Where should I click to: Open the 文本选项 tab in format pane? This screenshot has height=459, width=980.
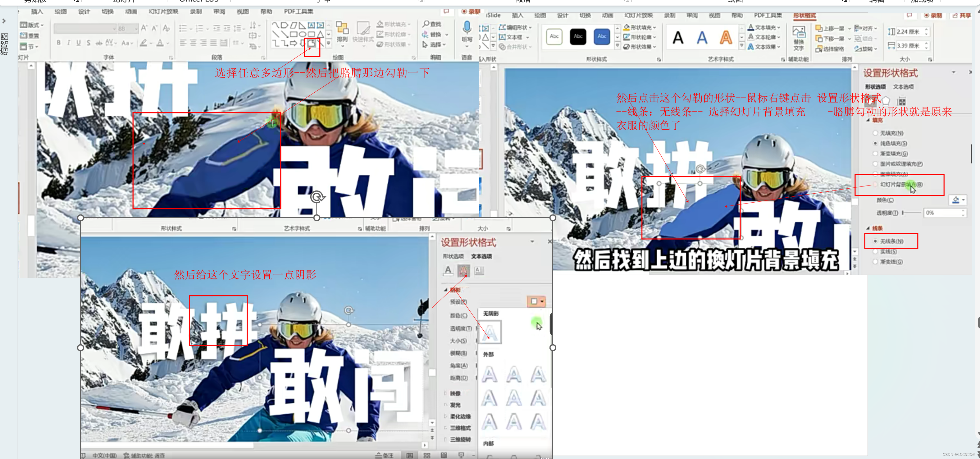903,87
